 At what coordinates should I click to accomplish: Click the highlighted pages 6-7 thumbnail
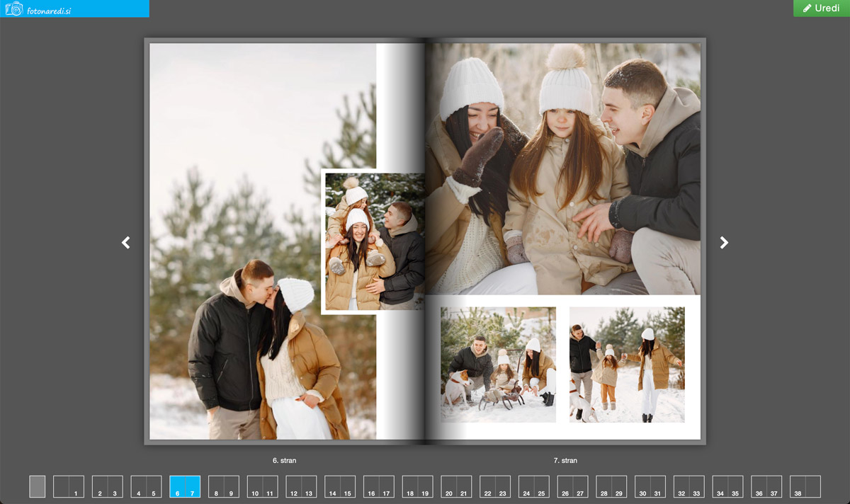click(x=185, y=486)
